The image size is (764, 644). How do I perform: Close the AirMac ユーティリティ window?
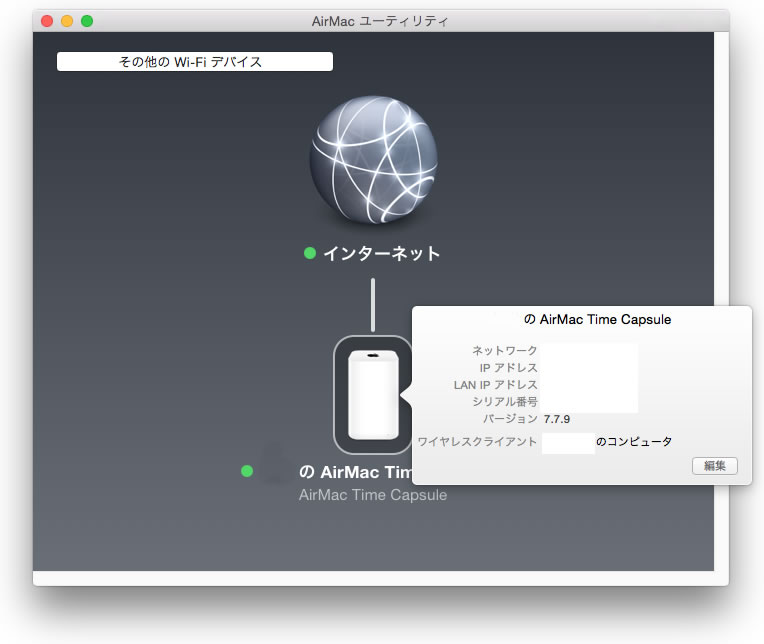tap(47, 21)
